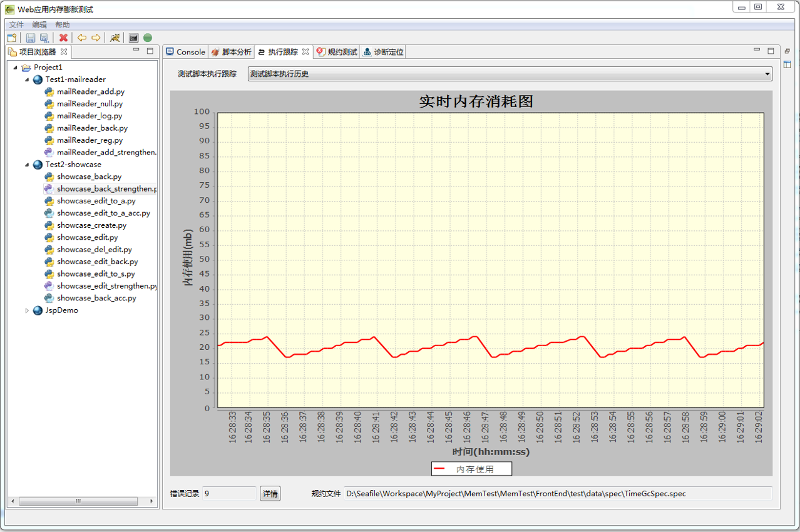This screenshot has height=532, width=800.
Task: Click the black terminal toolbar icon
Action: click(x=133, y=38)
